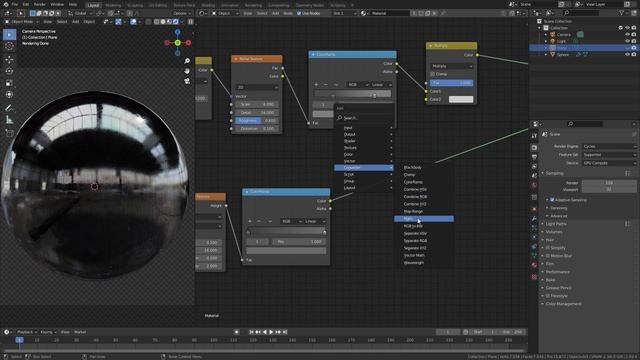Click the green Y axis on navigation gizmo
This screenshot has width=640, height=360.
(x=178, y=42)
